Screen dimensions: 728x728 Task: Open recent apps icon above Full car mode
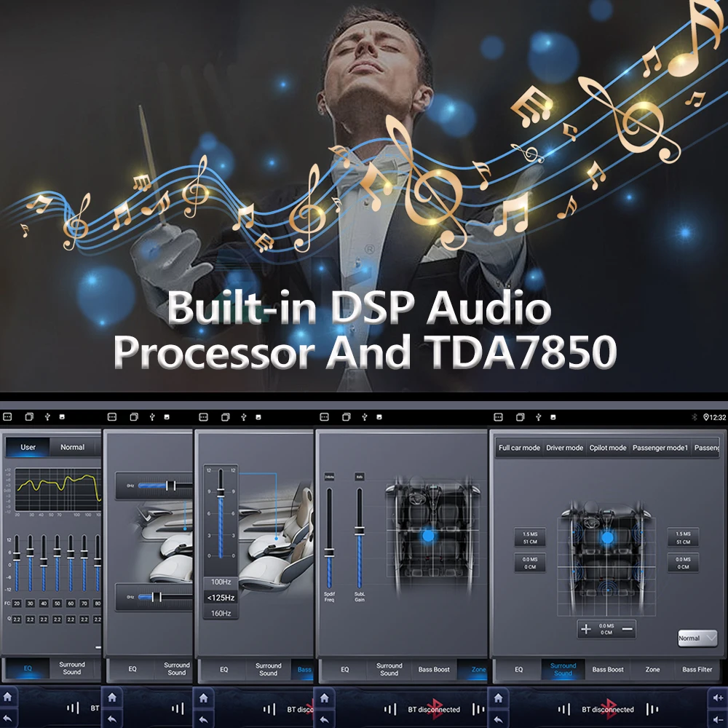[520, 417]
